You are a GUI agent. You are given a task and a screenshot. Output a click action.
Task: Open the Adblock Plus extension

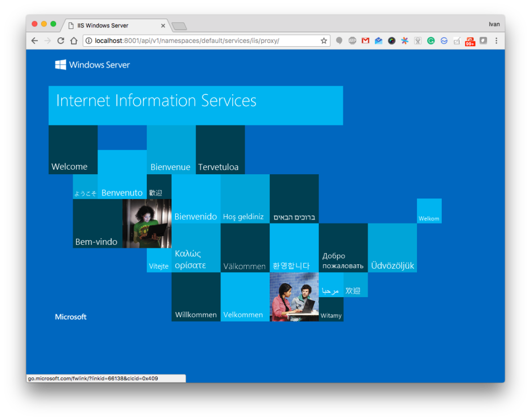click(352, 40)
